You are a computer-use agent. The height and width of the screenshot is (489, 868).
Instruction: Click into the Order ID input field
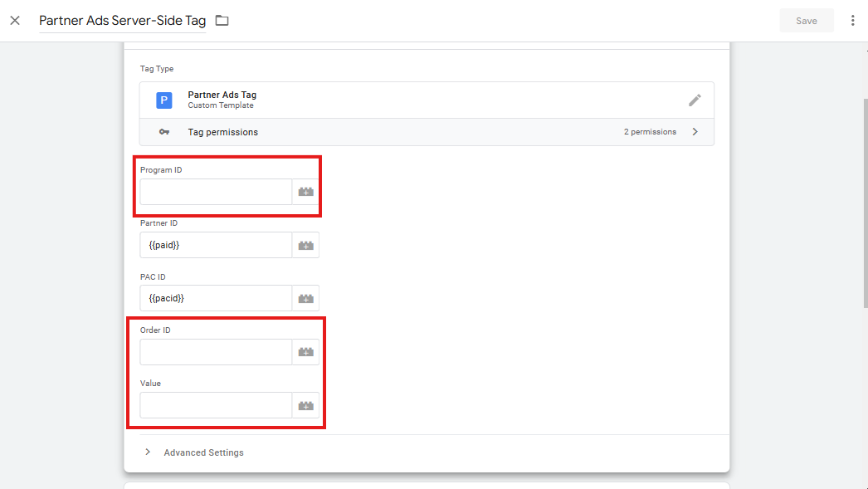pos(216,352)
